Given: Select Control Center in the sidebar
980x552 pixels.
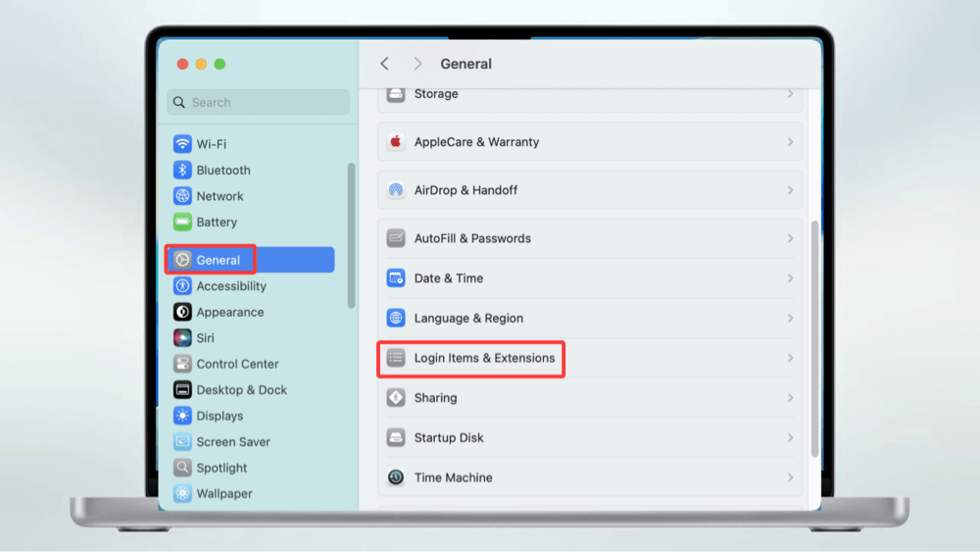Looking at the screenshot, I should click(237, 364).
